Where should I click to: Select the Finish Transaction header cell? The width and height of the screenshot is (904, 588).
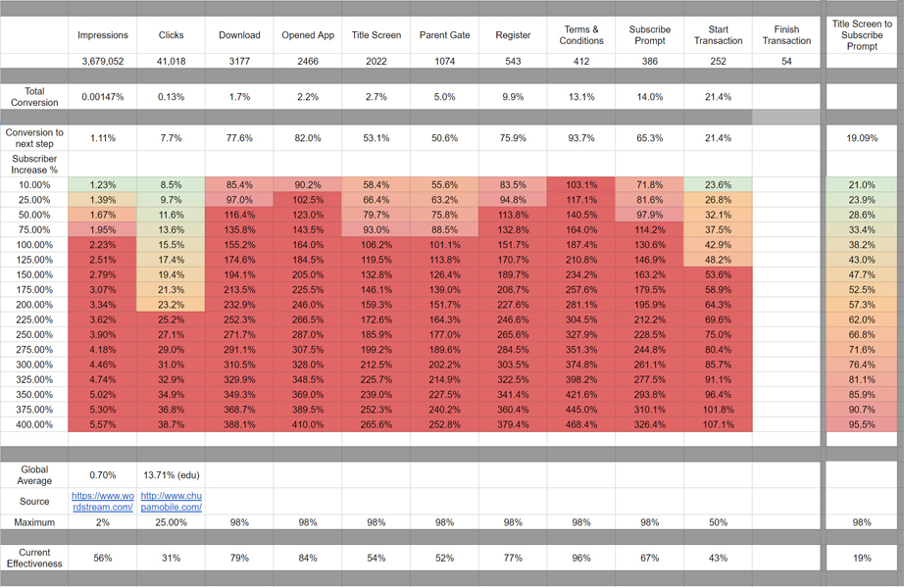pyautogui.click(x=786, y=35)
